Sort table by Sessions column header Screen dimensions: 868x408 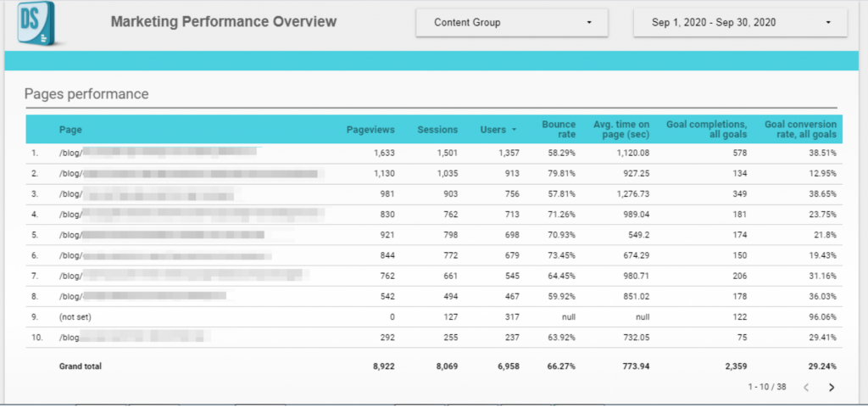[437, 130]
